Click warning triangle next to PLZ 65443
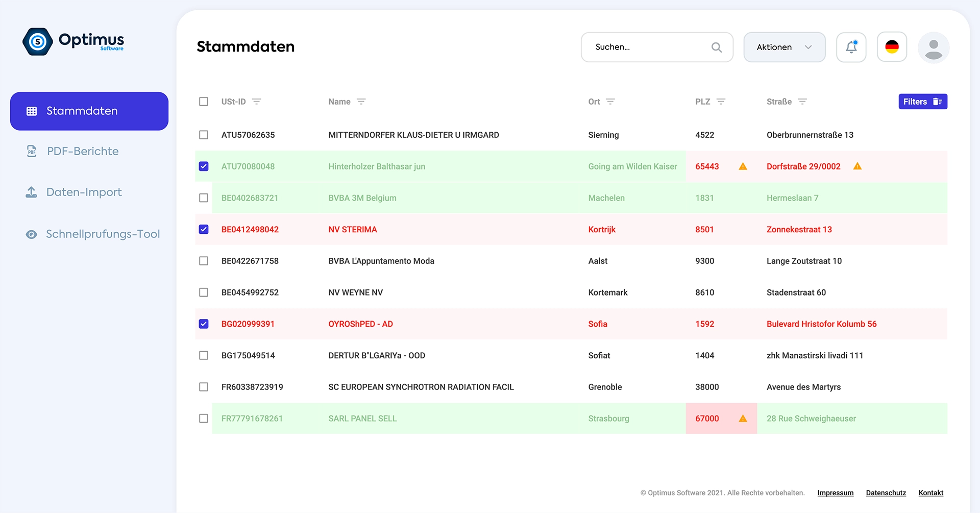The width and height of the screenshot is (980, 513). [743, 166]
